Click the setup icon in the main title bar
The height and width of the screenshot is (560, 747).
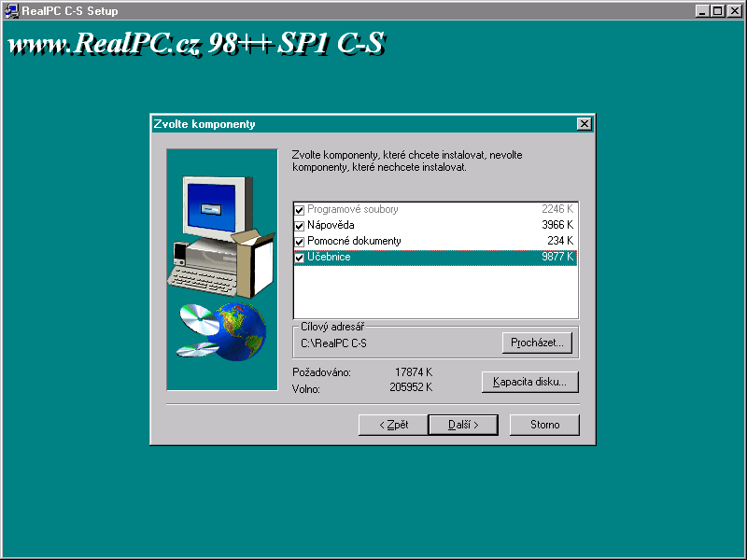click(11, 11)
